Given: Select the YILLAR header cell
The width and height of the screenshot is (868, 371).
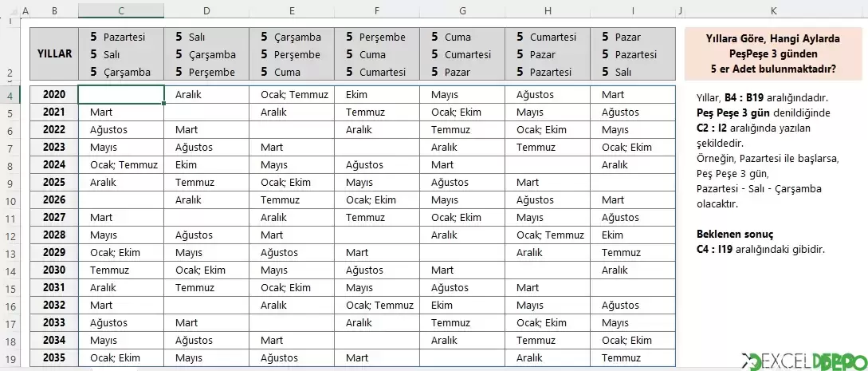Looking at the screenshot, I should (54, 54).
